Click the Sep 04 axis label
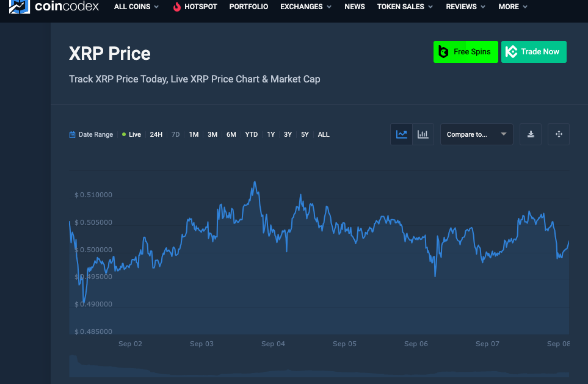 coord(273,344)
